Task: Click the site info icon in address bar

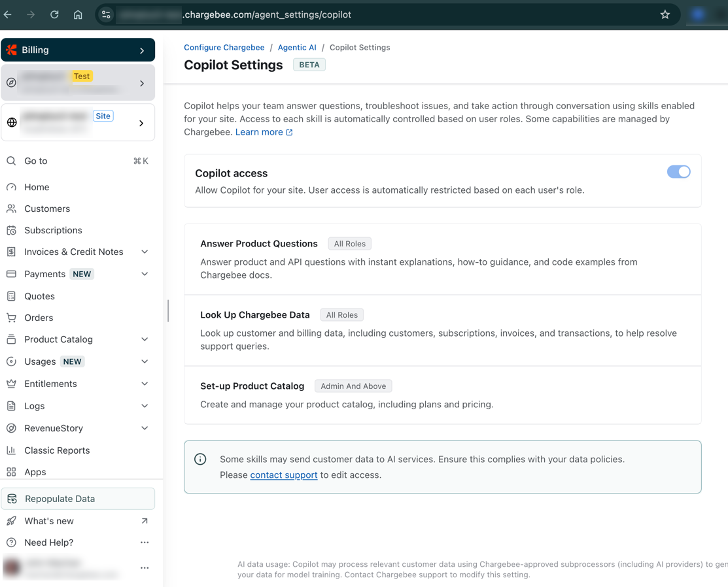Action: tap(106, 14)
